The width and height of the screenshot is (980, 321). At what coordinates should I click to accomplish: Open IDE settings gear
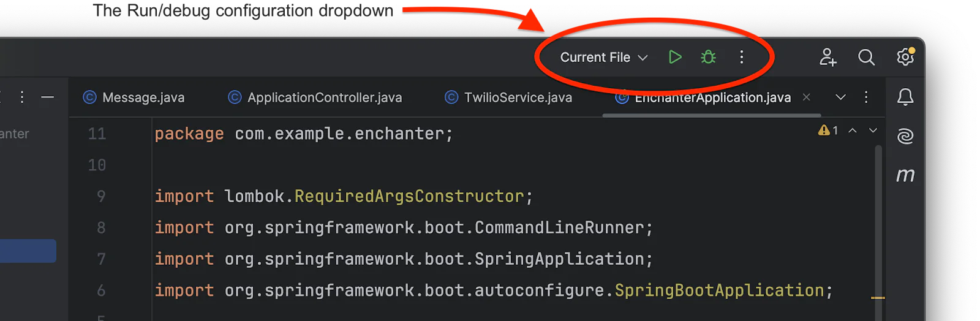click(905, 56)
